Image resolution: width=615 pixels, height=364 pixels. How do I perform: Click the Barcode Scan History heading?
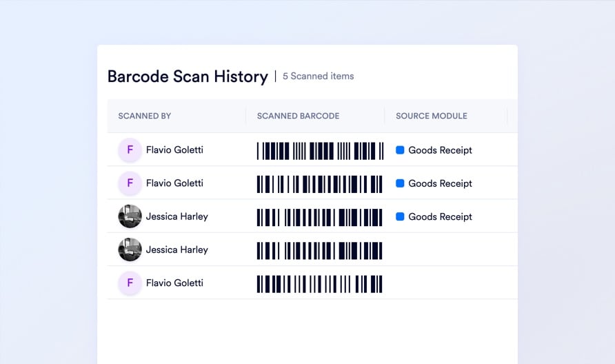pos(188,77)
